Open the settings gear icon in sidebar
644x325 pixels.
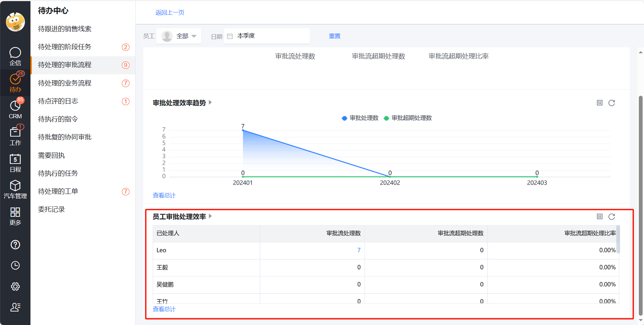click(x=15, y=286)
